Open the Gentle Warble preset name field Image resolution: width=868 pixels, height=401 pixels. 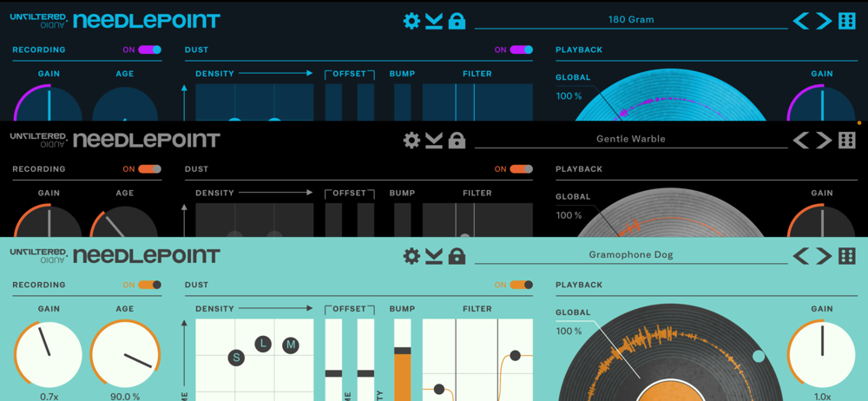(x=631, y=139)
